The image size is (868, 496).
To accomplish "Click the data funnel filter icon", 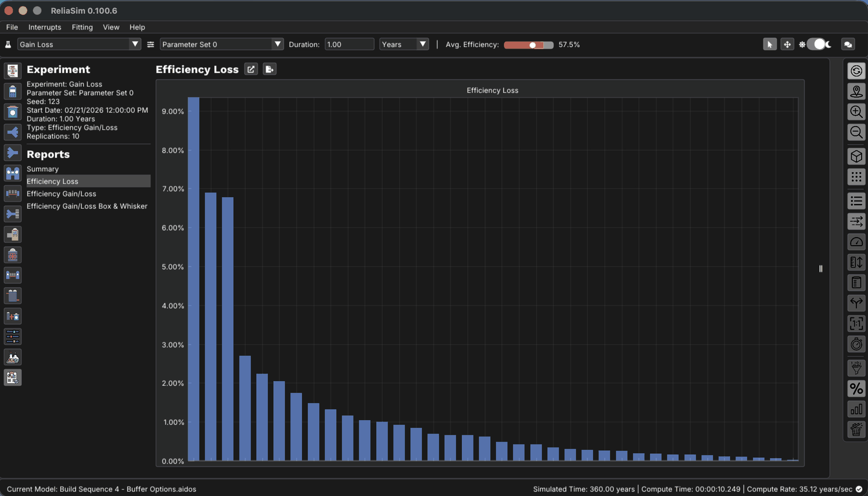I will point(856,368).
